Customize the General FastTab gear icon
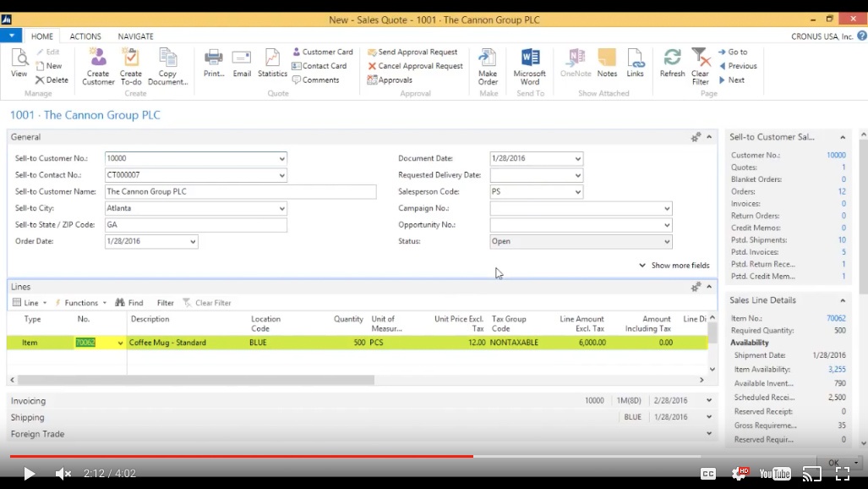The height and width of the screenshot is (489, 868). 696,137
